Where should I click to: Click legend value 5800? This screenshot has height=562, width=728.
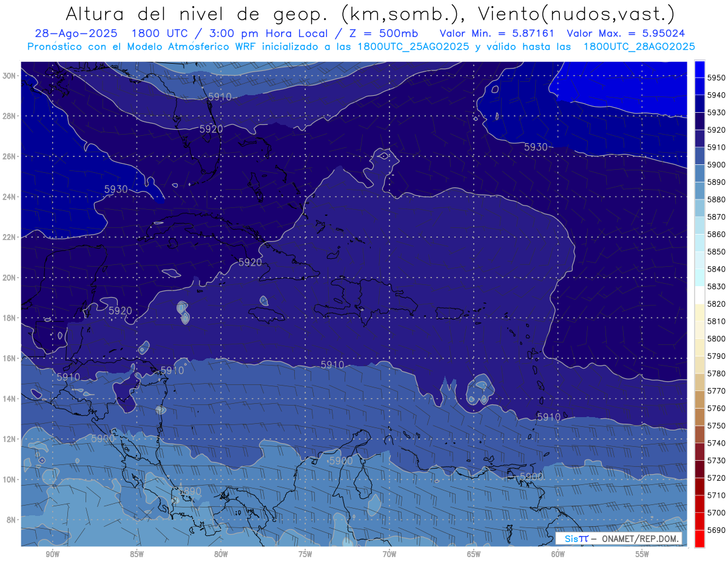point(717,339)
